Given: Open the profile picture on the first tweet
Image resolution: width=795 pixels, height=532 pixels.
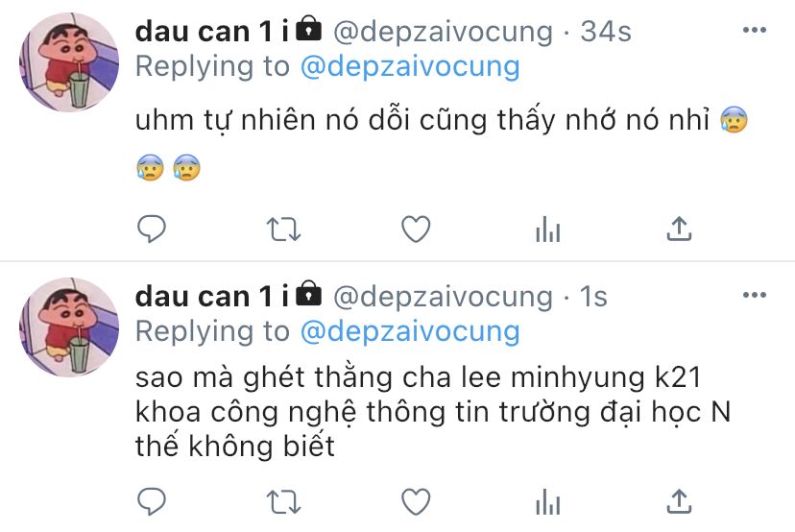Looking at the screenshot, I should [x=69, y=61].
